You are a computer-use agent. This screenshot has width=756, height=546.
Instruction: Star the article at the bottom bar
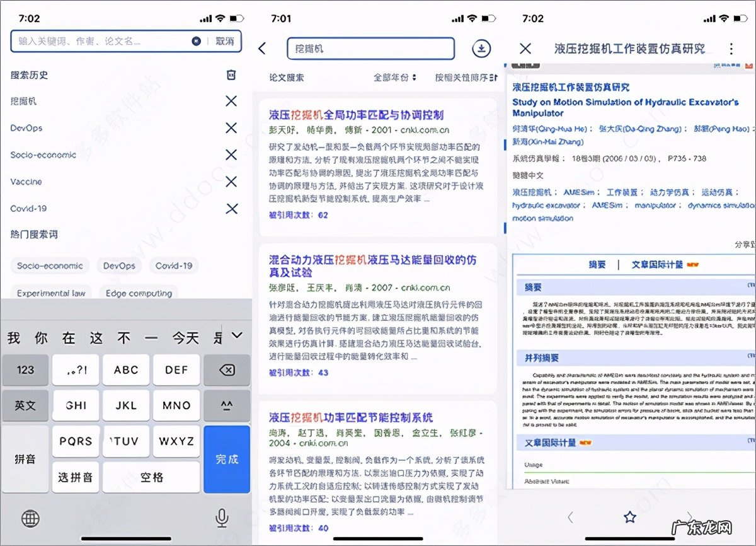point(629,517)
